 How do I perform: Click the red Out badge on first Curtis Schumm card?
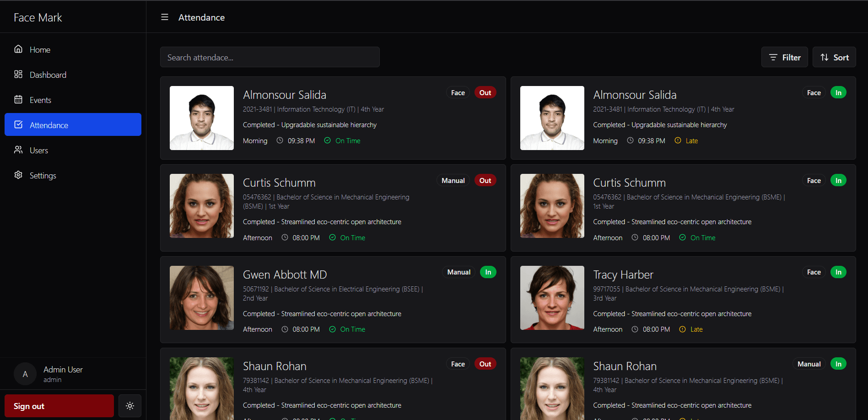click(485, 181)
